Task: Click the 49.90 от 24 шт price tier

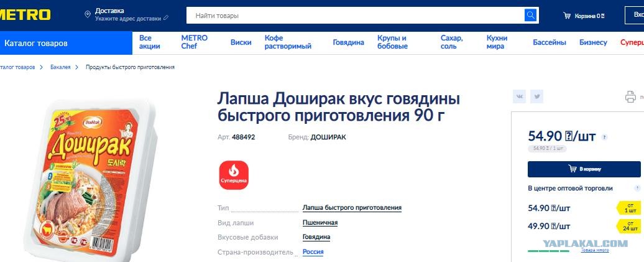Action: [x=584, y=227]
